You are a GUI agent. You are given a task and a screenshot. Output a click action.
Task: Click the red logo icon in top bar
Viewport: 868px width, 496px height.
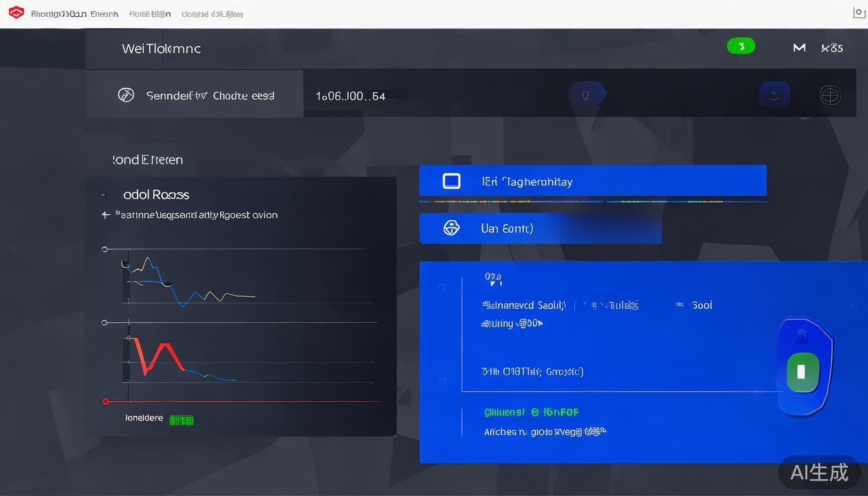pos(16,13)
